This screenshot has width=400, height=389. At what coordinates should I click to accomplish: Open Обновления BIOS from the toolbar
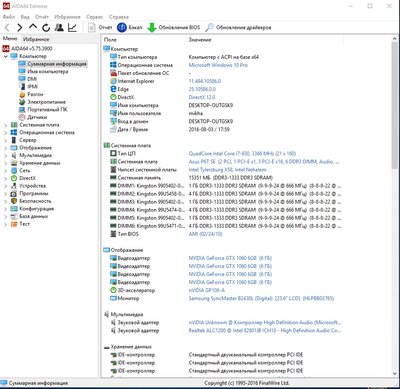click(x=174, y=27)
